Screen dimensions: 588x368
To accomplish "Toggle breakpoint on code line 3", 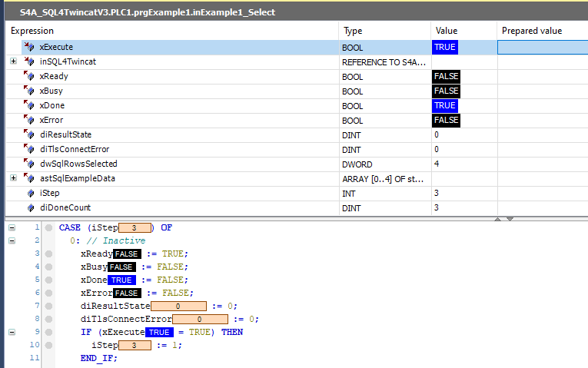I will point(48,254).
